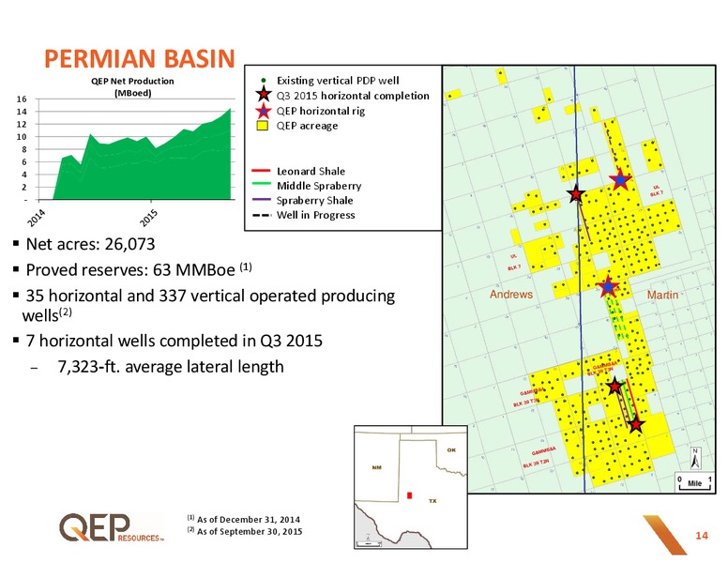
Task: Click the 'TX' label on the inset map
Action: [432, 501]
